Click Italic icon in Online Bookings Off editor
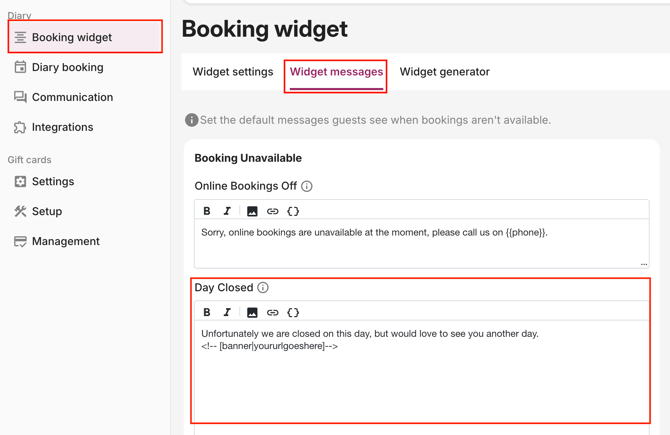Image resolution: width=670 pixels, height=435 pixels. click(x=227, y=211)
